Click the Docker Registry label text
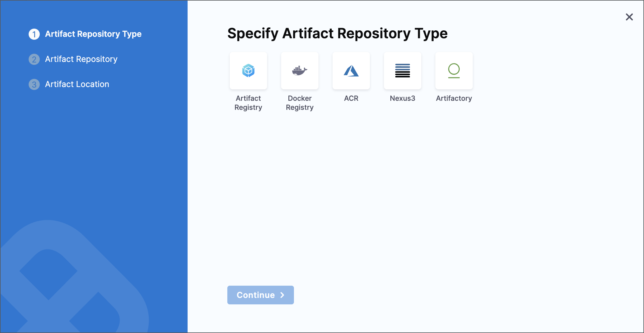 300,103
